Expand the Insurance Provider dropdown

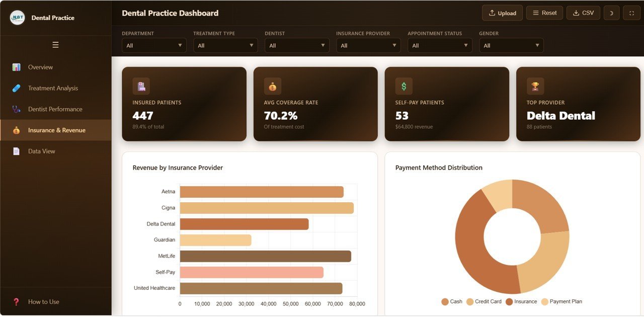368,45
